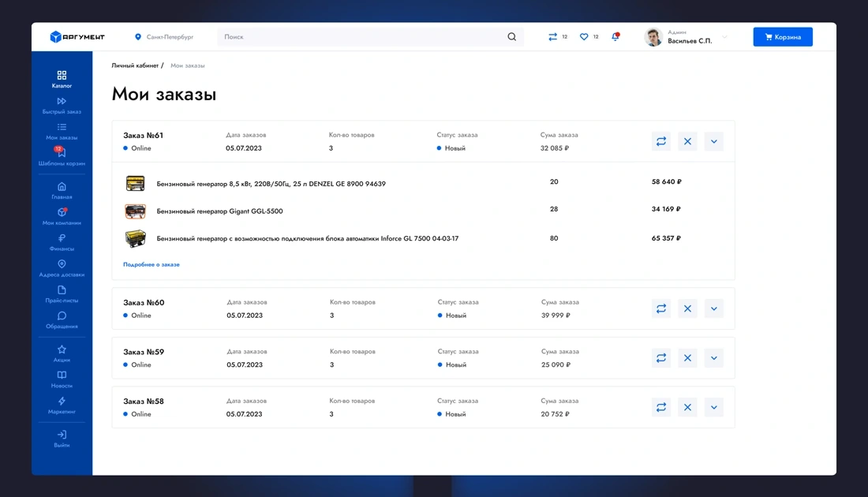Repeat order №60 with arrows icon
Screen dimensions: 868x497
pyautogui.click(x=661, y=308)
